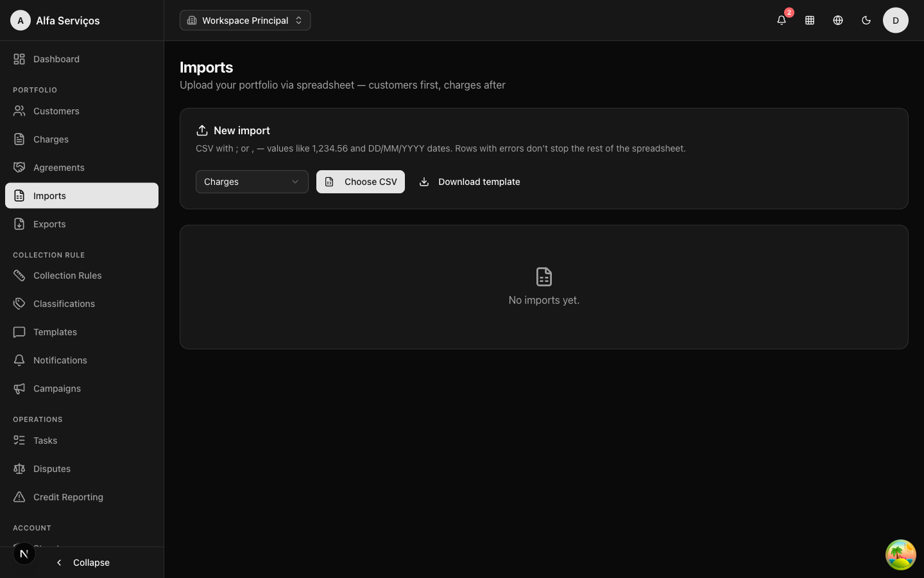Click the grid apps icon in header
The width and height of the screenshot is (924, 578).
point(810,21)
